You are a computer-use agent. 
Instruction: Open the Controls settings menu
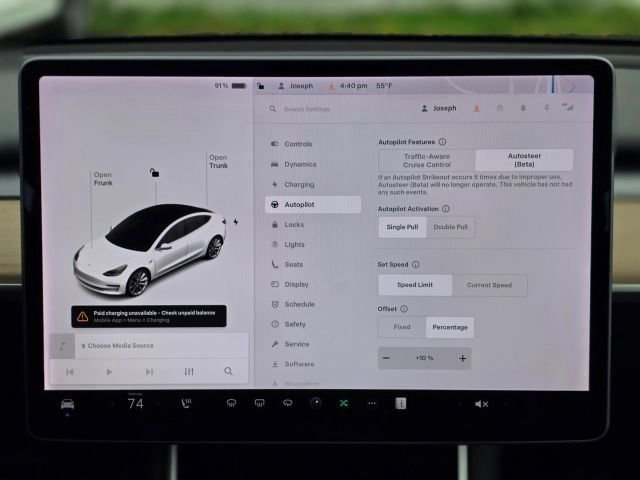(x=313, y=144)
